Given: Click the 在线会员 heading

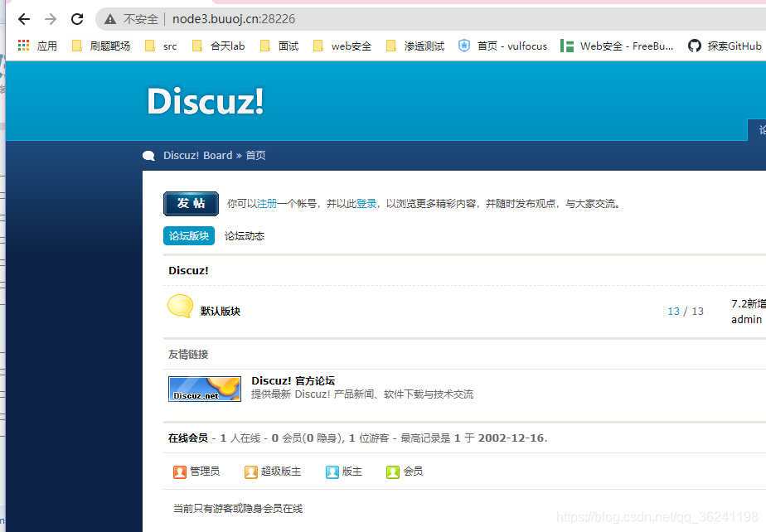Looking at the screenshot, I should [x=188, y=438].
